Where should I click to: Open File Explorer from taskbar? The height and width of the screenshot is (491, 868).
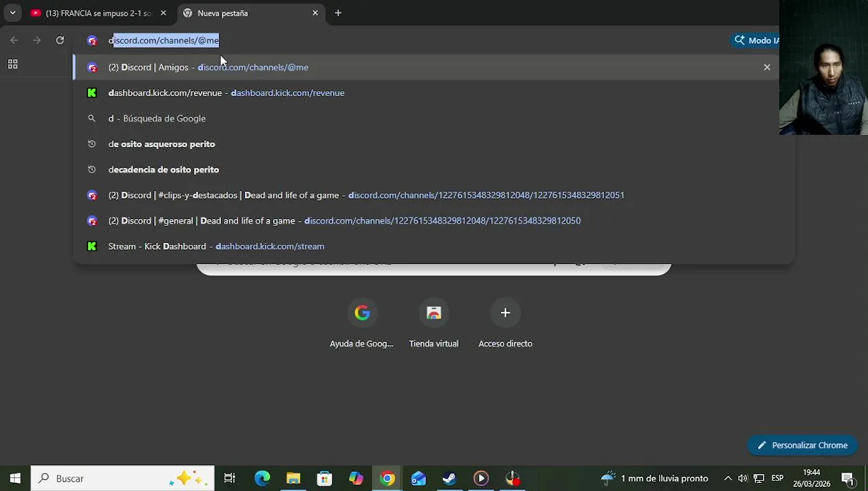(293, 479)
